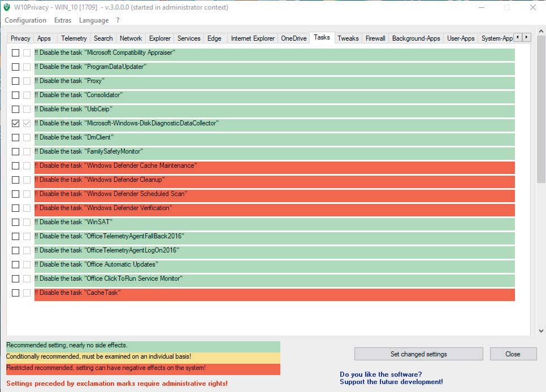Click the Close button at bottom right
546x392 pixels.
513,354
